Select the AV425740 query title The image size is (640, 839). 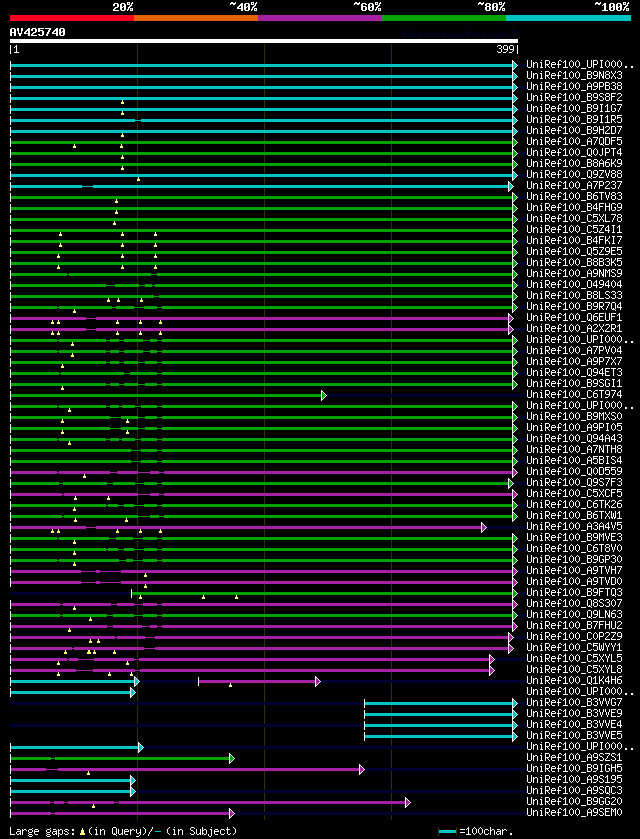click(37, 32)
